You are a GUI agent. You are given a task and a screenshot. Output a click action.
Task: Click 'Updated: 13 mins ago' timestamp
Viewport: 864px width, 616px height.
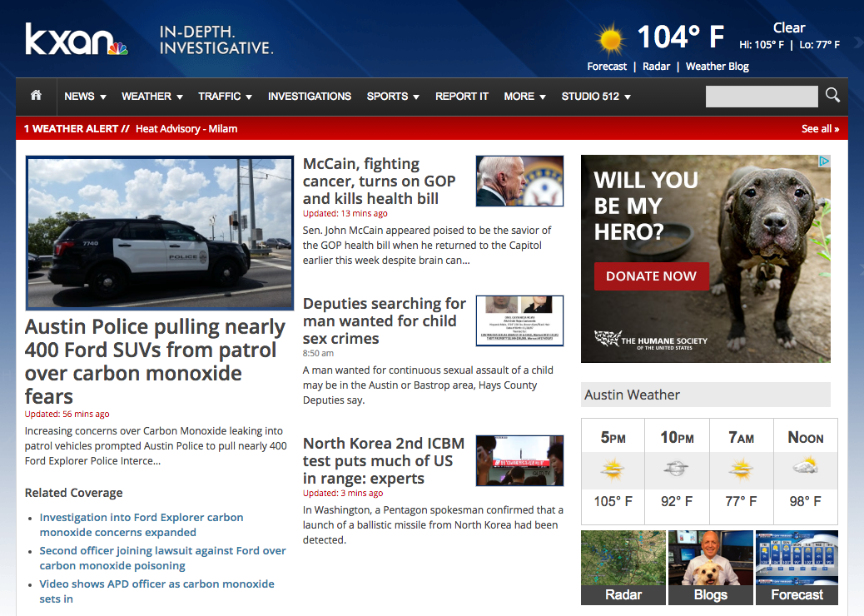coord(345,213)
